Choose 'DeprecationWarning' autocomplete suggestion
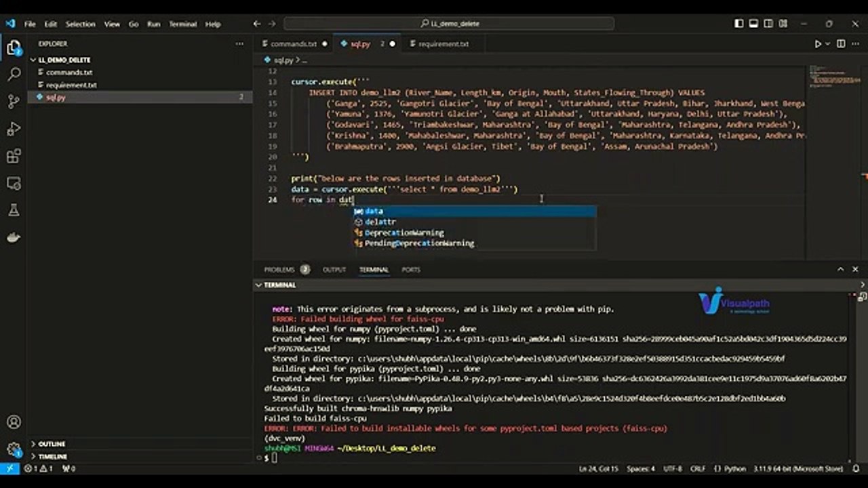 474,233
